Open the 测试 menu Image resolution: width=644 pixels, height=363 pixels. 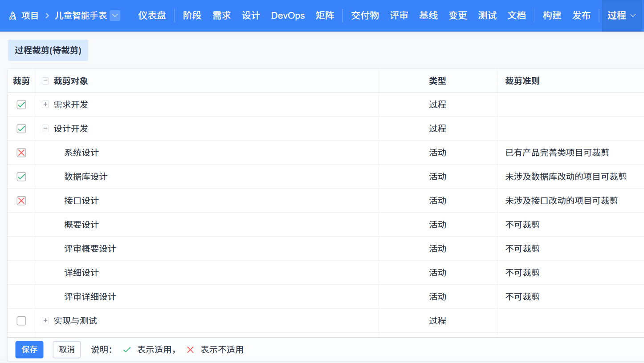coord(487,16)
